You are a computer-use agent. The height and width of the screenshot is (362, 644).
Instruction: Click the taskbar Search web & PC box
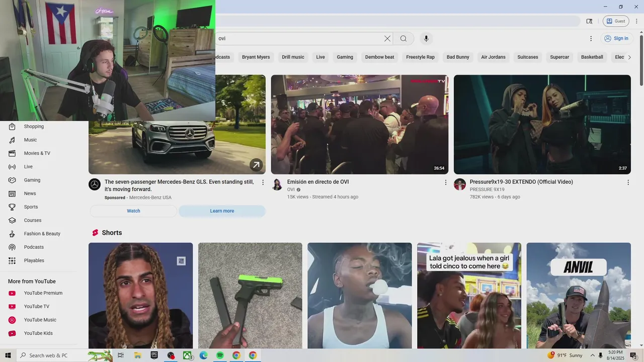tap(64, 355)
